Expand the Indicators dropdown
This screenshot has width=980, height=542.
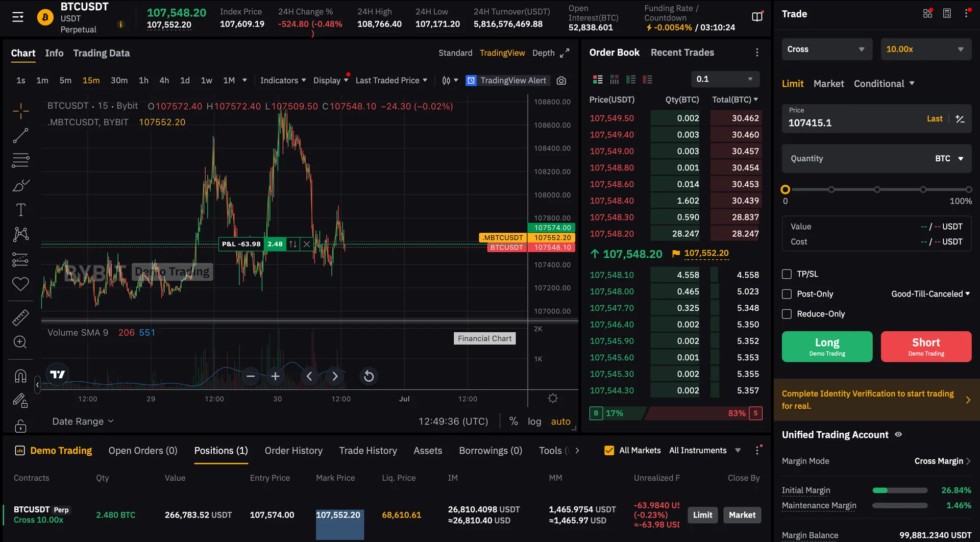pyautogui.click(x=283, y=81)
